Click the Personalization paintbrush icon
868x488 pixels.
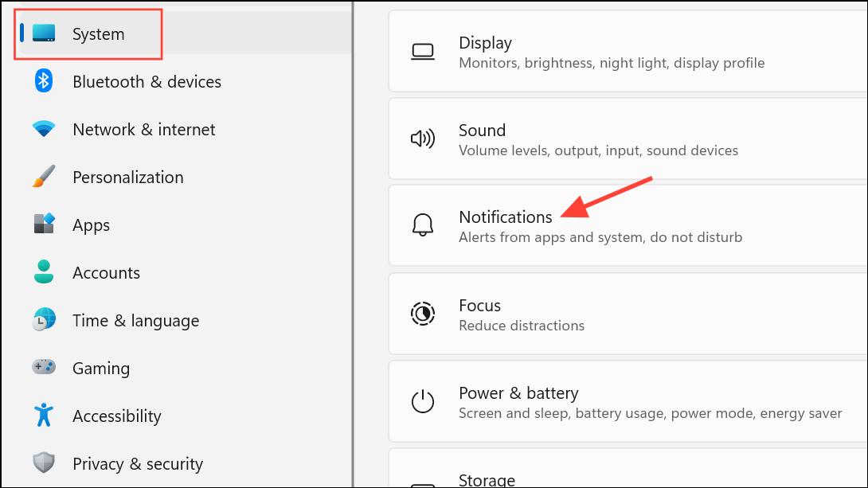click(x=44, y=177)
